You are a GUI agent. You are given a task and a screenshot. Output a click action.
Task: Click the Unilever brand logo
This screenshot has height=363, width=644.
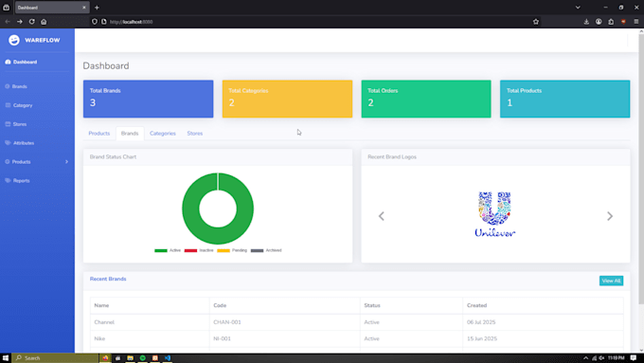pos(495,214)
